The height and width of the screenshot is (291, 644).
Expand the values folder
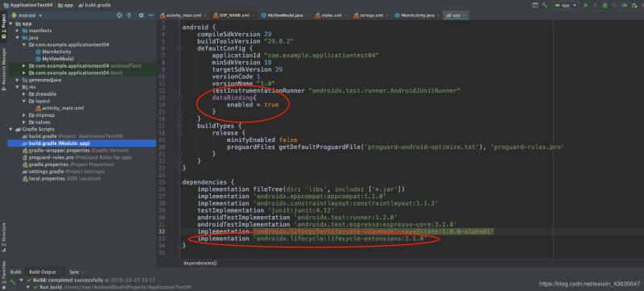click(24, 122)
